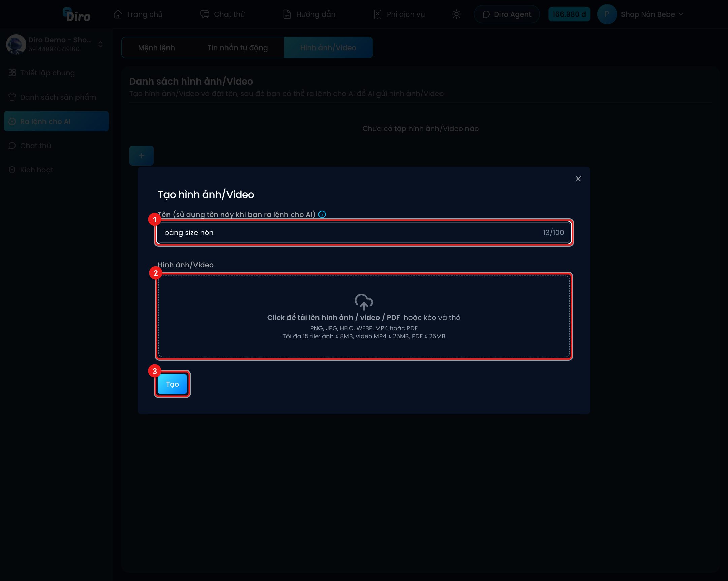Click the Tạo create button
728x581 pixels.
point(172,384)
